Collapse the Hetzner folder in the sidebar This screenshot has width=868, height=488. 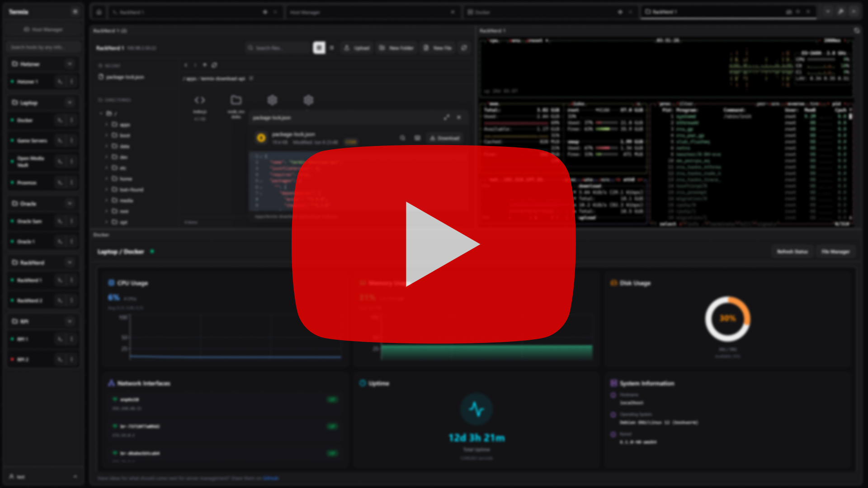click(x=70, y=64)
